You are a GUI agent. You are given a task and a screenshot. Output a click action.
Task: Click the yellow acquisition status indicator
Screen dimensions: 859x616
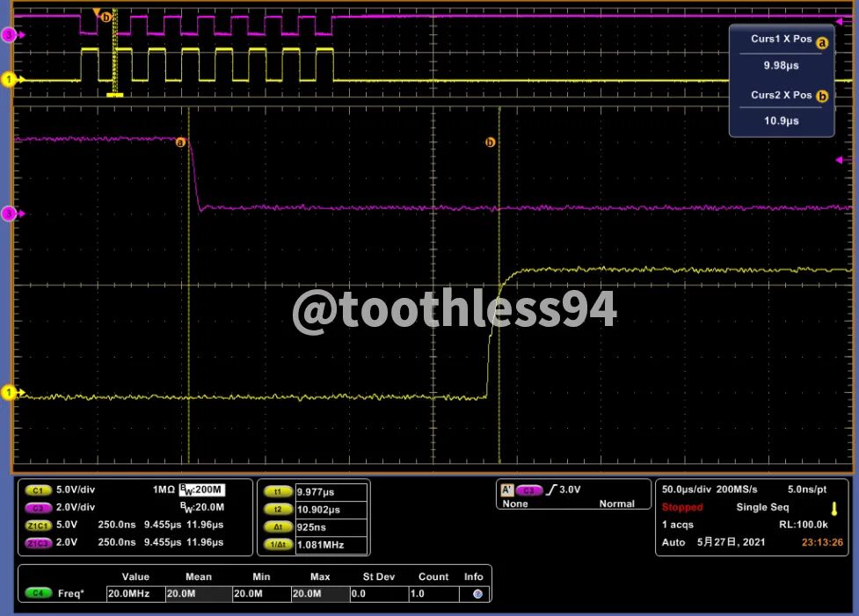point(834,509)
